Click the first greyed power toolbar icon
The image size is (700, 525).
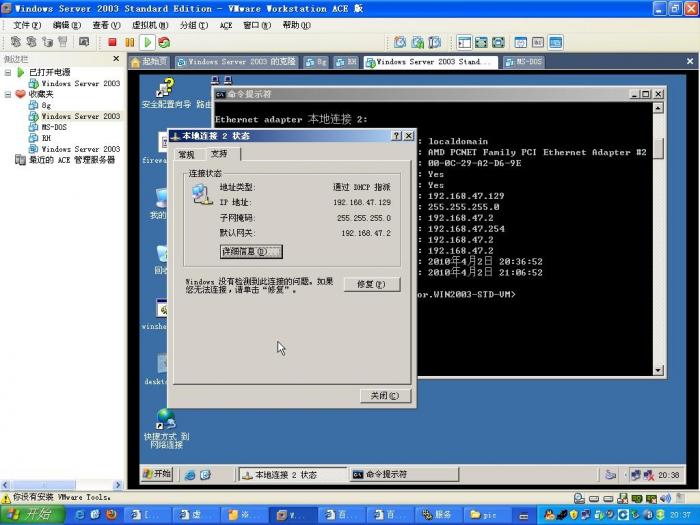16,42
